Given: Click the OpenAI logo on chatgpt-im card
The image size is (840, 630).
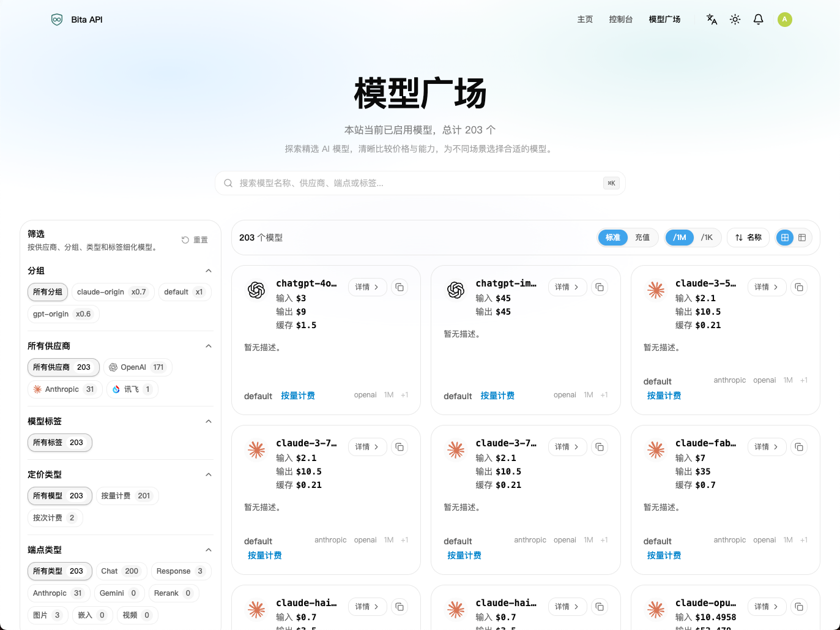Looking at the screenshot, I should click(456, 290).
